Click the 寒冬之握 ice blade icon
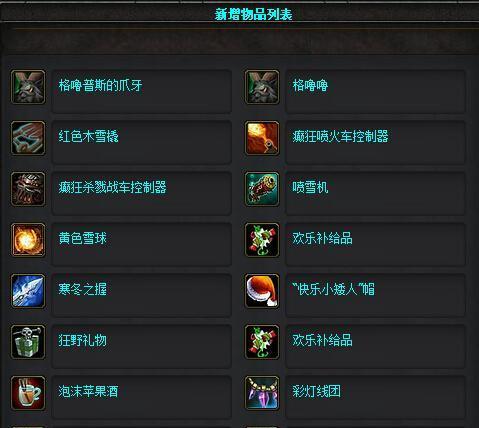 (28, 291)
